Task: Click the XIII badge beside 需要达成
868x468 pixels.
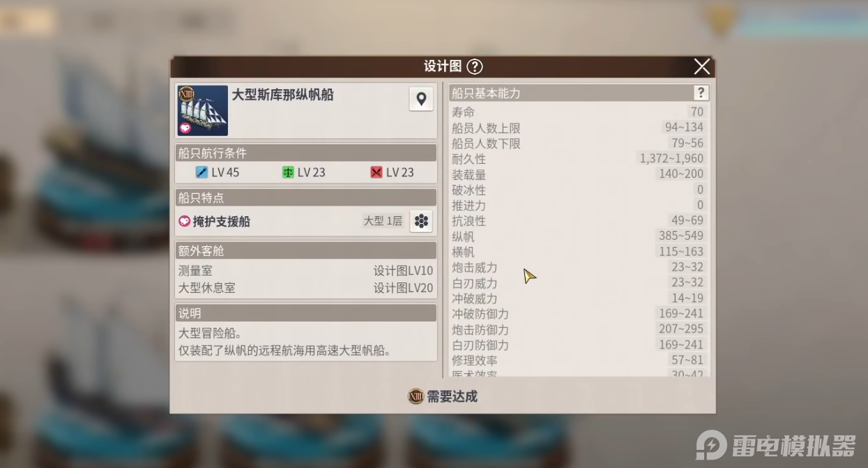Action: click(x=416, y=396)
